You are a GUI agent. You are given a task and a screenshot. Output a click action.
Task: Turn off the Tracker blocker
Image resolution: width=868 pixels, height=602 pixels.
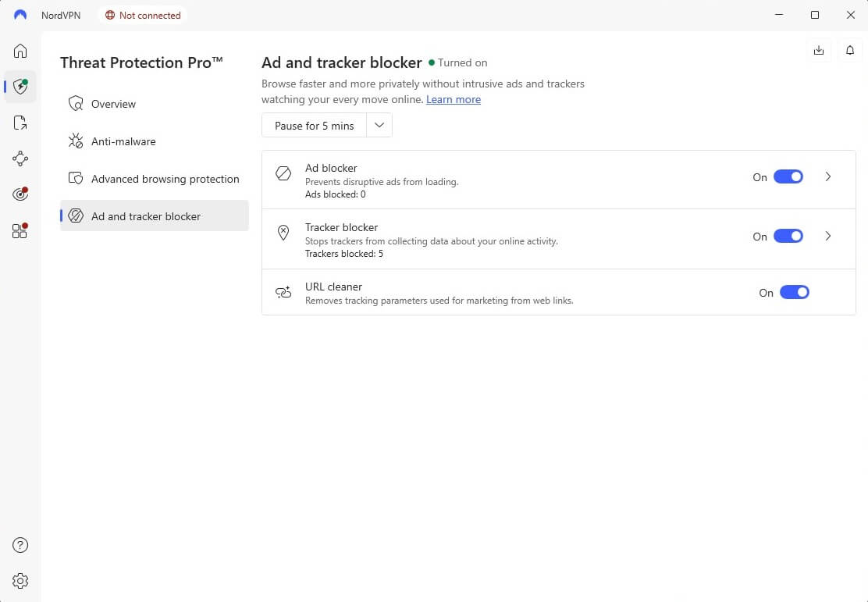point(788,236)
